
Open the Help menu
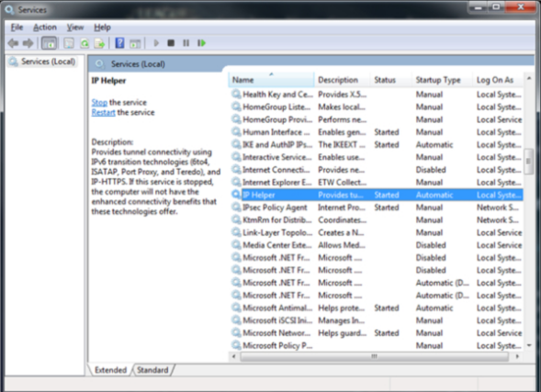[102, 28]
